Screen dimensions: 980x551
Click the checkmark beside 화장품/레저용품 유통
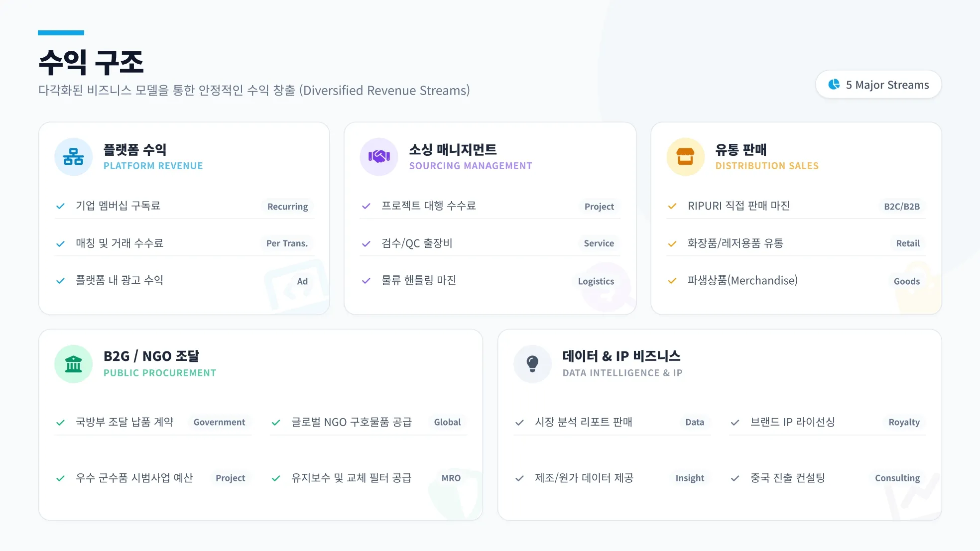point(672,243)
